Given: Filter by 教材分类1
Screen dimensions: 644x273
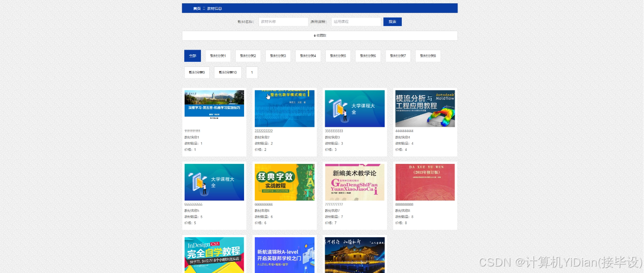Looking at the screenshot, I should tap(218, 56).
